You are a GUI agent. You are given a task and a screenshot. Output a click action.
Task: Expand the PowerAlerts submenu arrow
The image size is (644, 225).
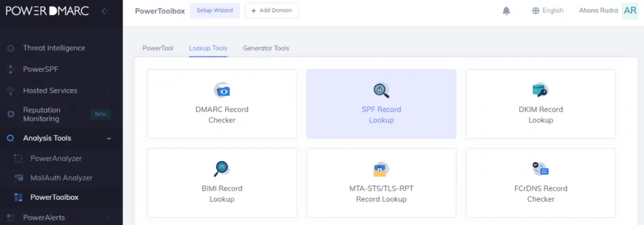point(109,218)
